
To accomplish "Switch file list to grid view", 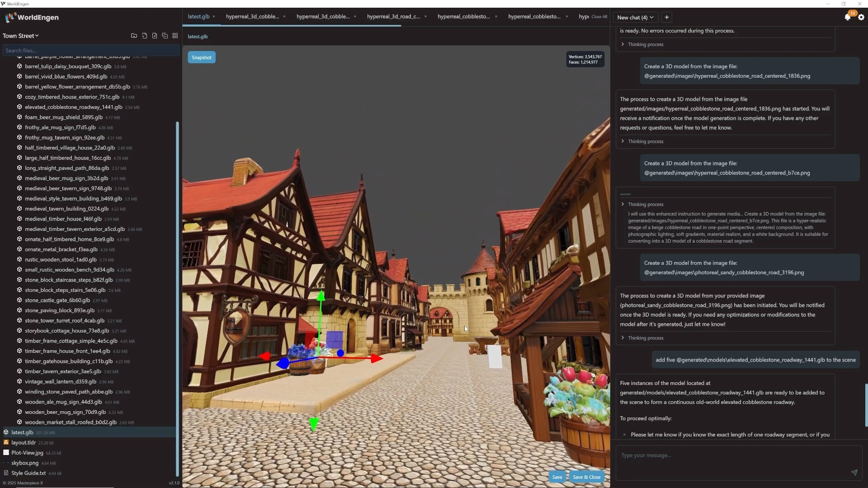I will [x=175, y=36].
